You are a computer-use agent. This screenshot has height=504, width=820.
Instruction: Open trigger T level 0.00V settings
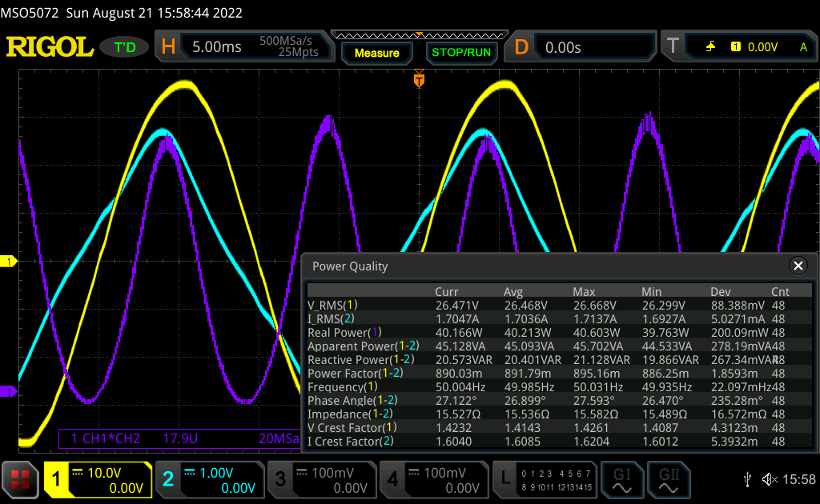click(738, 47)
